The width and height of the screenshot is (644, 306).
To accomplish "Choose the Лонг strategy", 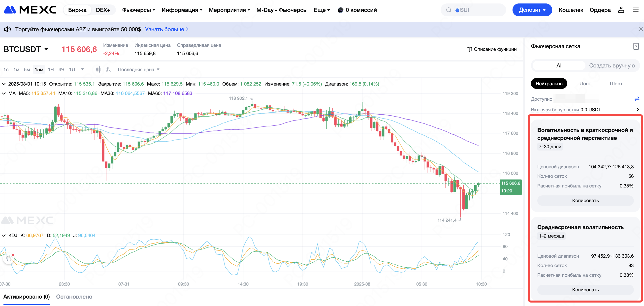I will 585,84.
